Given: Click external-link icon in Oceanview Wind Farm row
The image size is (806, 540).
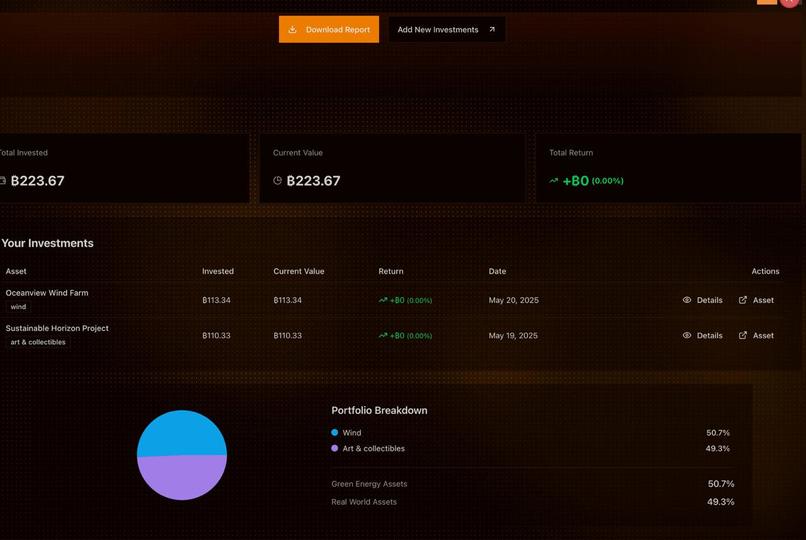Looking at the screenshot, I should (x=743, y=300).
